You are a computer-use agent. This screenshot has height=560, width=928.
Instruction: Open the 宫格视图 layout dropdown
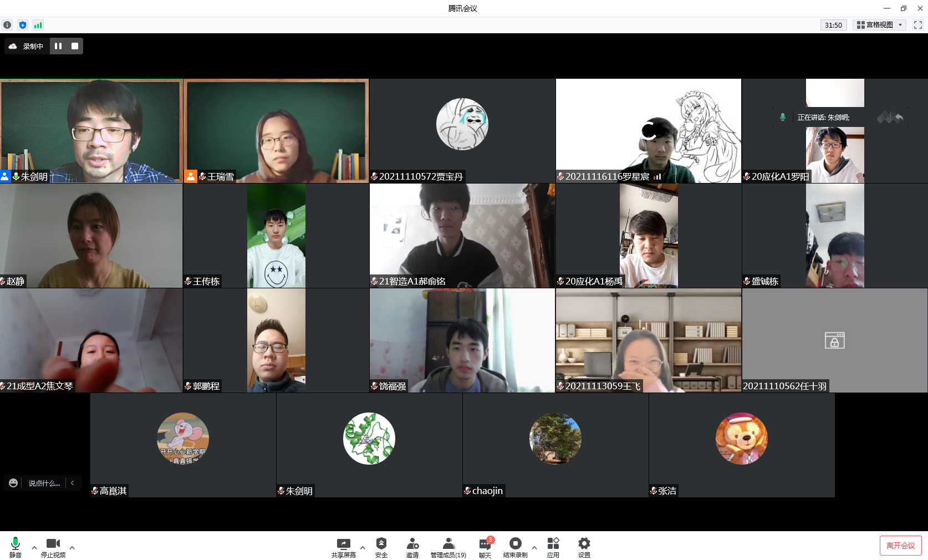[879, 25]
